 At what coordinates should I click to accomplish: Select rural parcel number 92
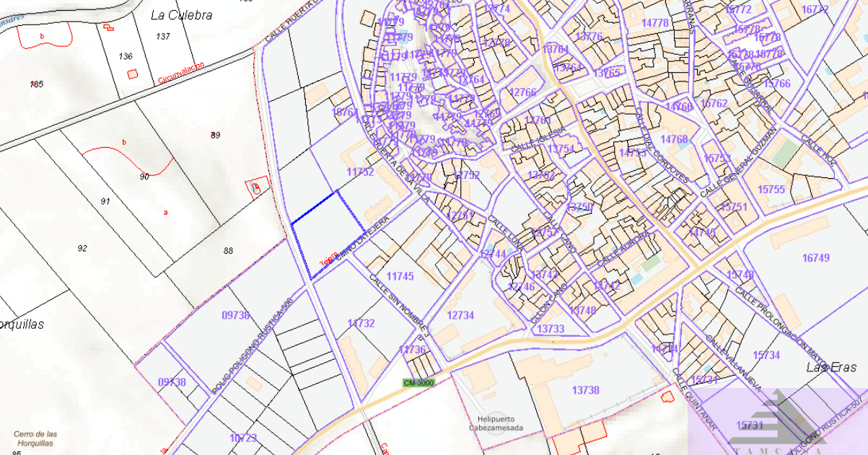[82, 248]
